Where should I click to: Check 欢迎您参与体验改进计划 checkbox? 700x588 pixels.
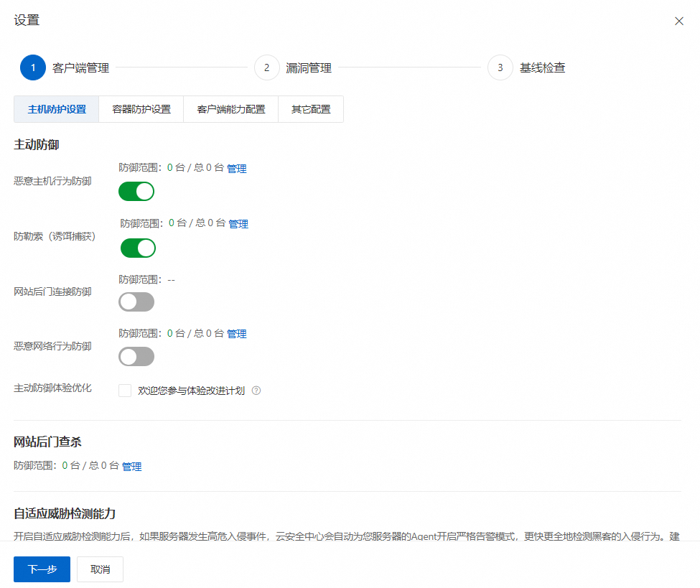[125, 391]
